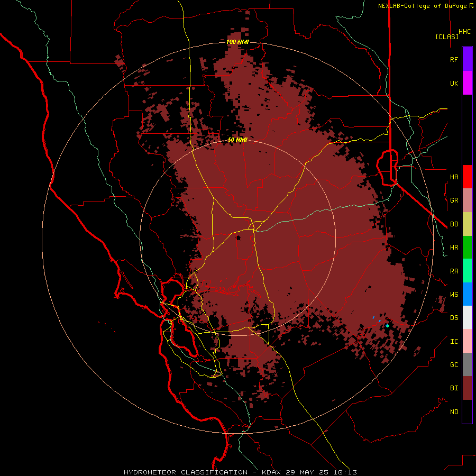Screen dimensions: 476x476
Task: Select the GC gray legend swatch
Action: coord(467,364)
